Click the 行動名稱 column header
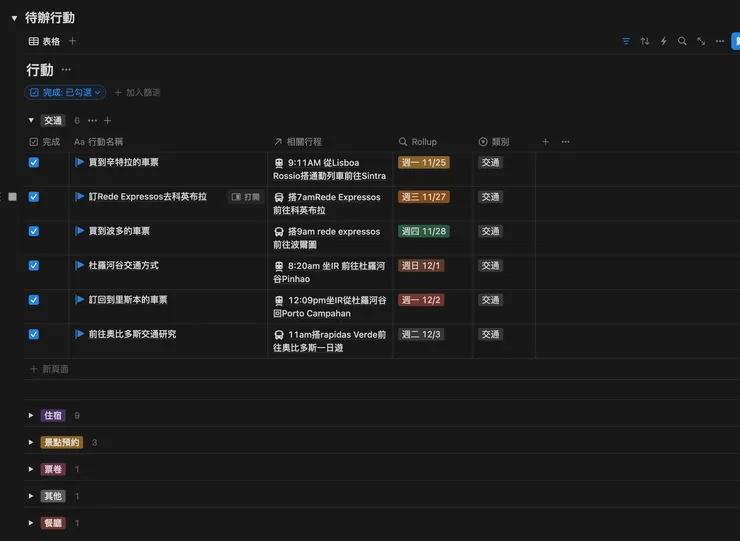 [98, 142]
